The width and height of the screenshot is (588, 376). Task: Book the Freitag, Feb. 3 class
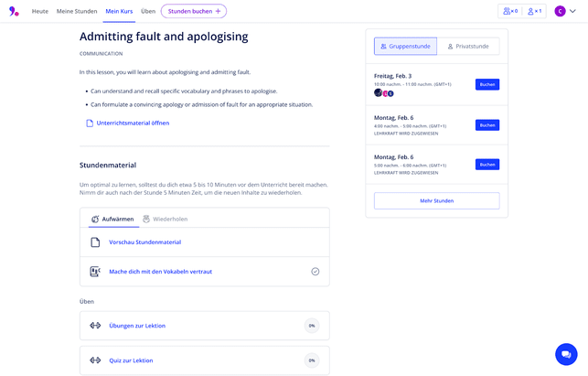[486, 84]
